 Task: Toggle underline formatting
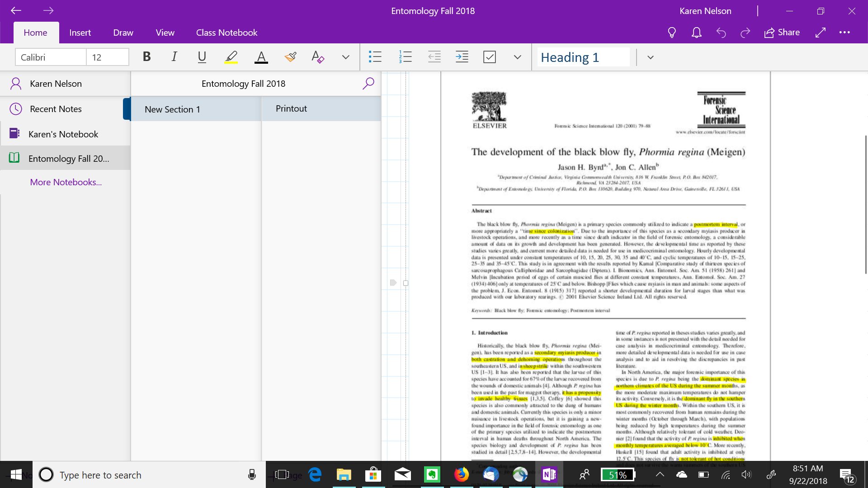coord(202,57)
